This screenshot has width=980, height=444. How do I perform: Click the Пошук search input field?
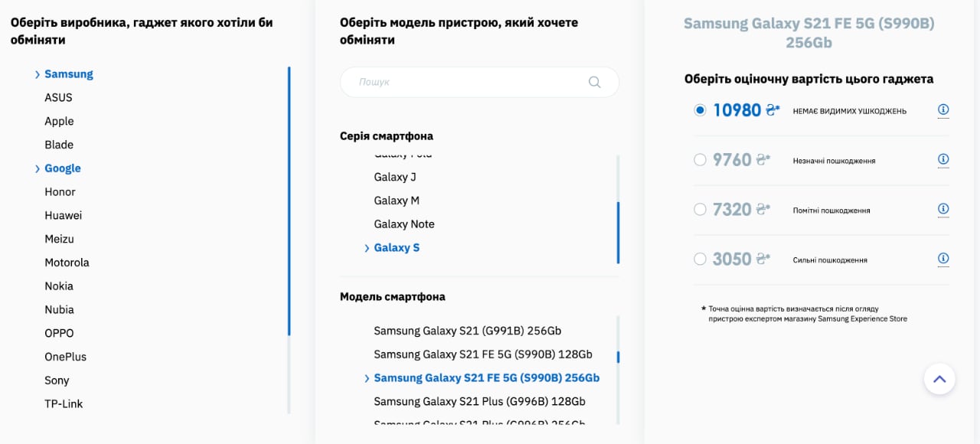tap(479, 82)
